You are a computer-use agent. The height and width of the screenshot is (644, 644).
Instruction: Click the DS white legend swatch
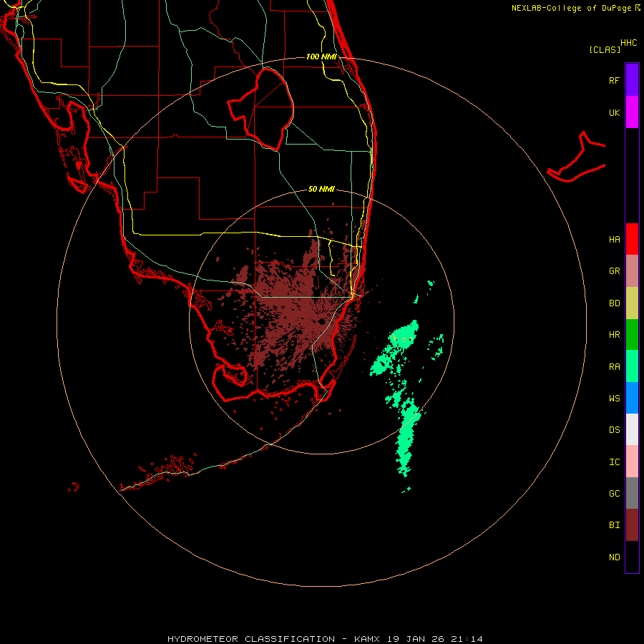point(632,429)
